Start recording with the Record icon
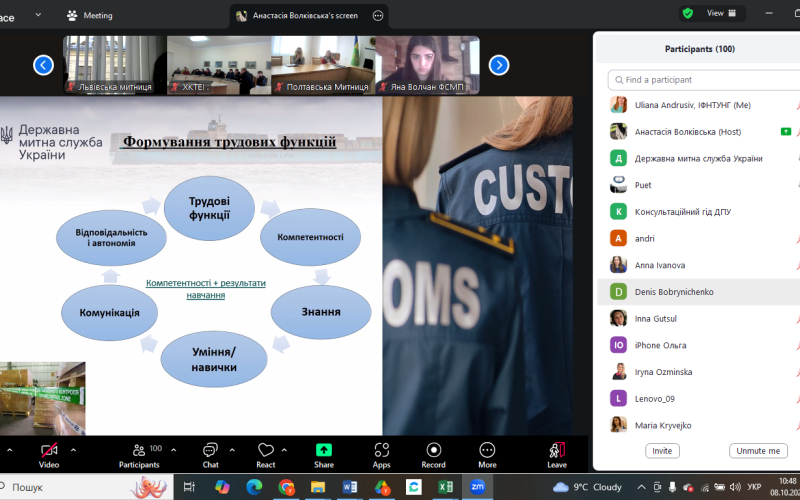The width and height of the screenshot is (800, 500). [x=433, y=450]
